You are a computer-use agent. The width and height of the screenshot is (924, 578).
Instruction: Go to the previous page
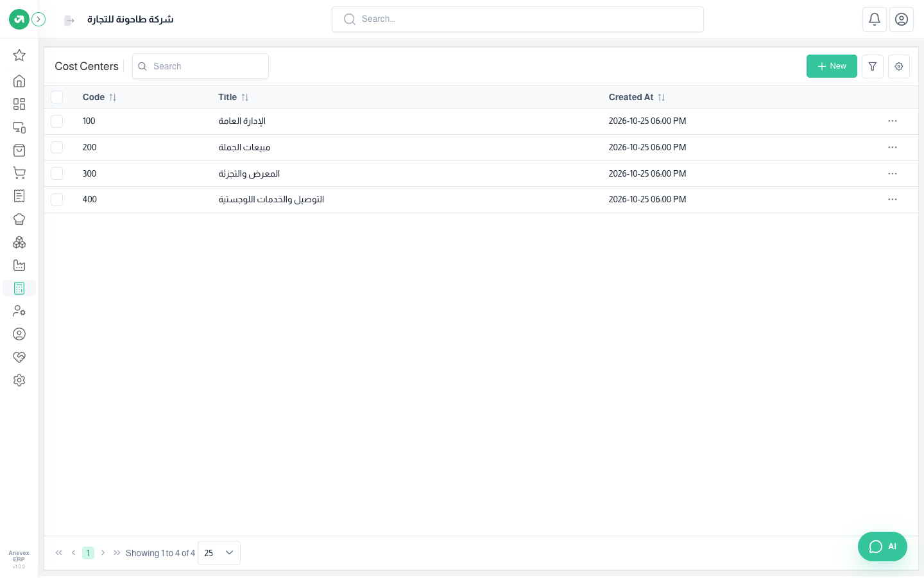pyautogui.click(x=74, y=553)
